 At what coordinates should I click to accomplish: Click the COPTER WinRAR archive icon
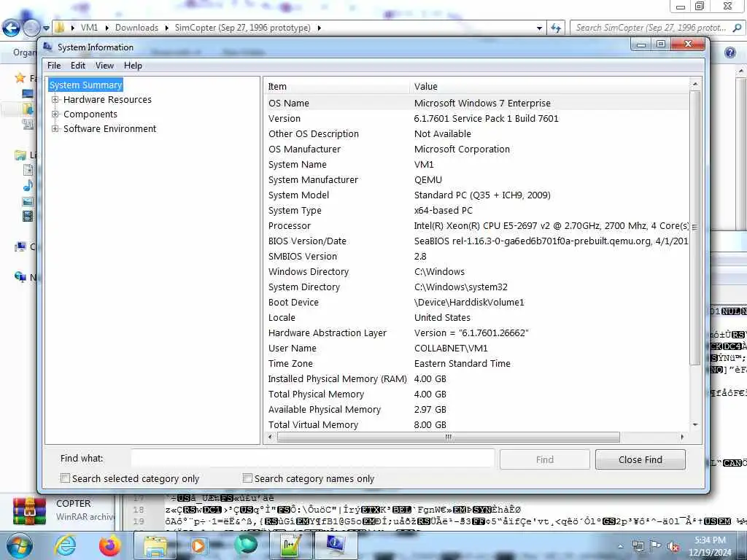29,510
